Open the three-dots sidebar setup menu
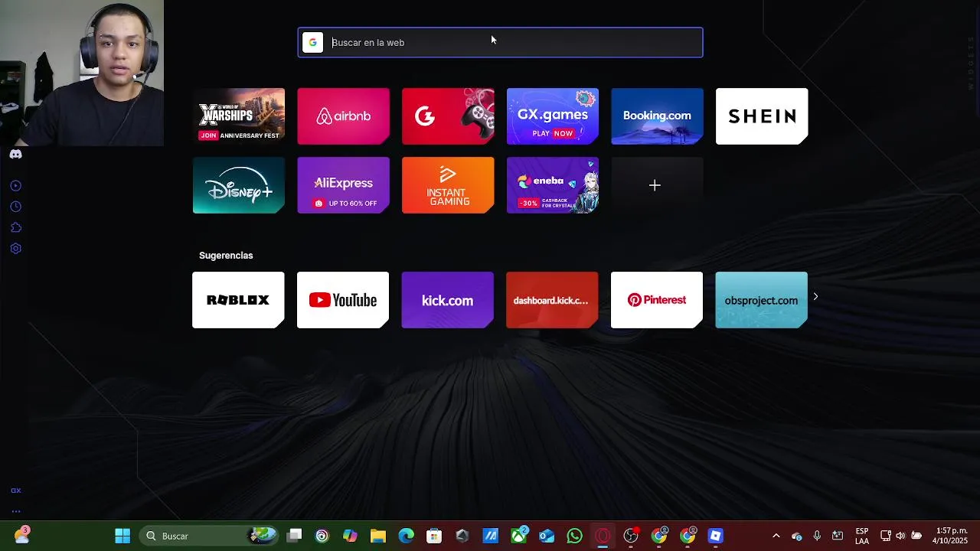Screen dimensions: 980x551 15,511
